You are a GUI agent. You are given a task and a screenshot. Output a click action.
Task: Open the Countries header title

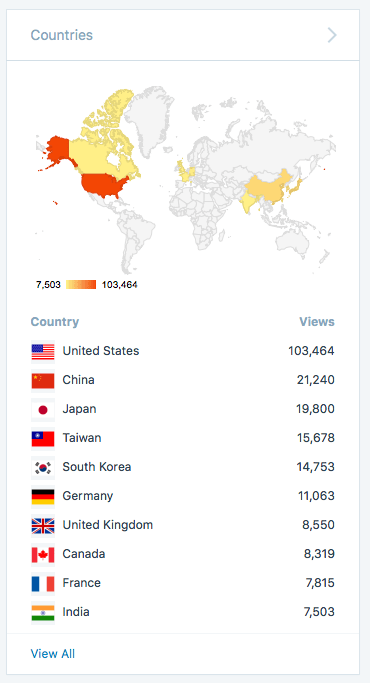click(x=61, y=35)
